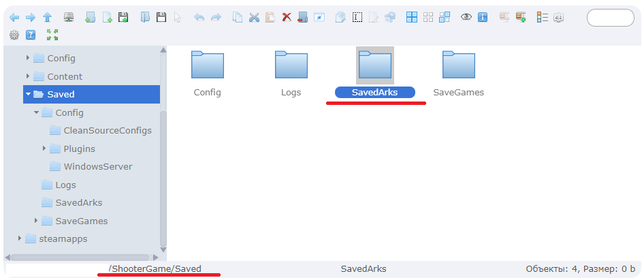The height and width of the screenshot is (280, 644).
Task: Show item info with the blue i icon
Action: pyautogui.click(x=483, y=17)
